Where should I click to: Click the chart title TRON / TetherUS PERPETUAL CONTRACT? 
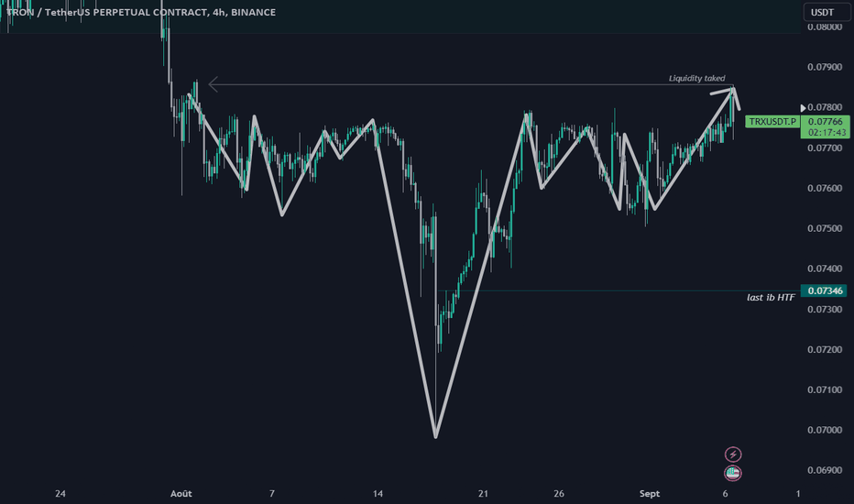tap(106, 12)
